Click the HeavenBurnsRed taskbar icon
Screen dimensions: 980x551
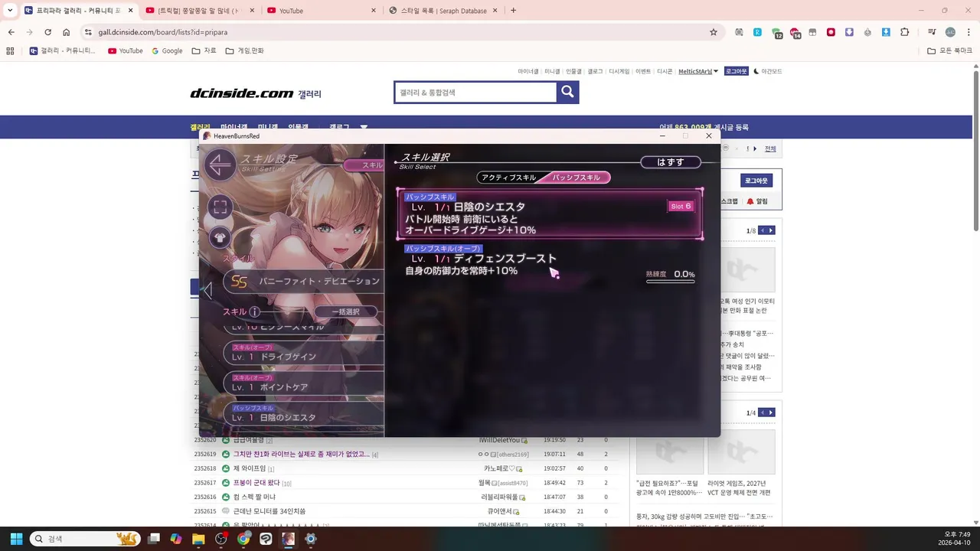click(x=288, y=539)
